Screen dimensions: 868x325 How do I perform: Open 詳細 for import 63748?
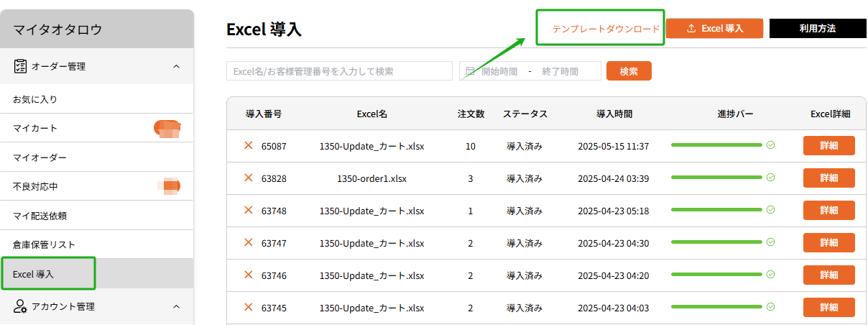[828, 210]
